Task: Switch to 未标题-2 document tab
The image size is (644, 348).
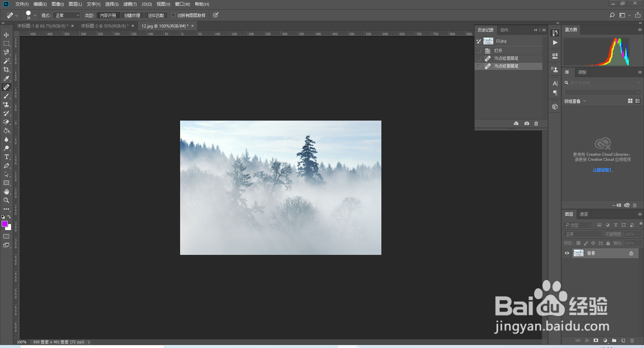Action: 105,26
